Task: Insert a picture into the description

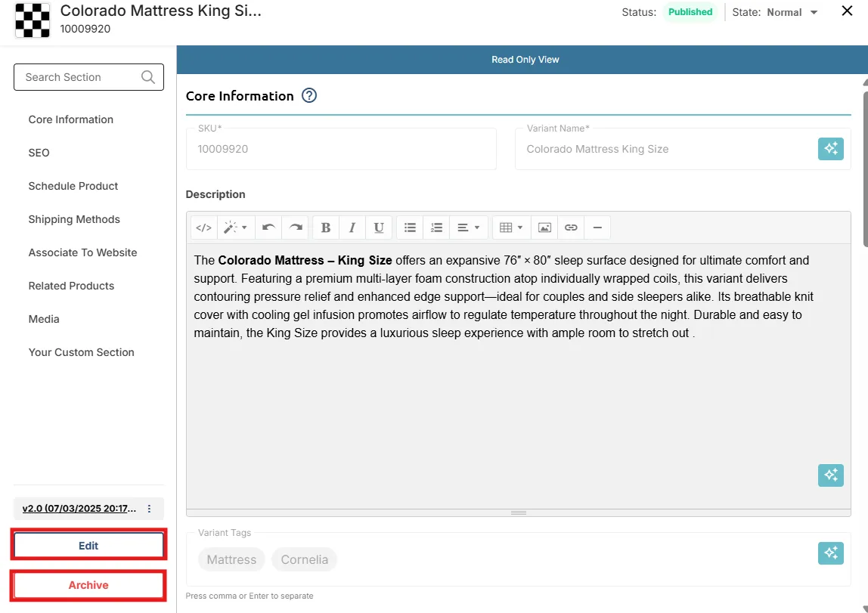Action: click(x=544, y=228)
